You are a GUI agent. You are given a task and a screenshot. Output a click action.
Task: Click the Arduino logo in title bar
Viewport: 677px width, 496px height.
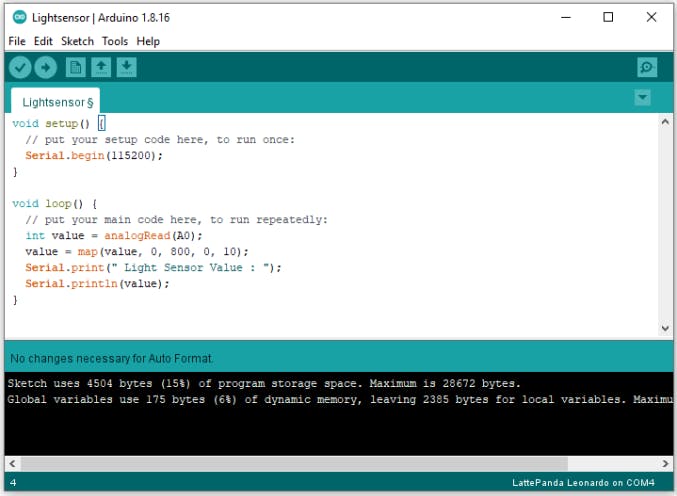point(19,17)
